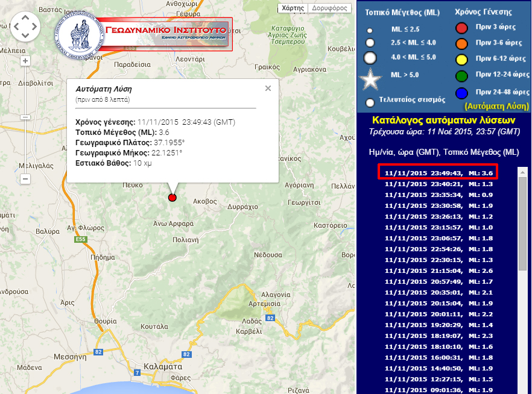Choose the 21:15:04 ML 2.6 event
Screen dimensions: 532x394
click(439, 270)
